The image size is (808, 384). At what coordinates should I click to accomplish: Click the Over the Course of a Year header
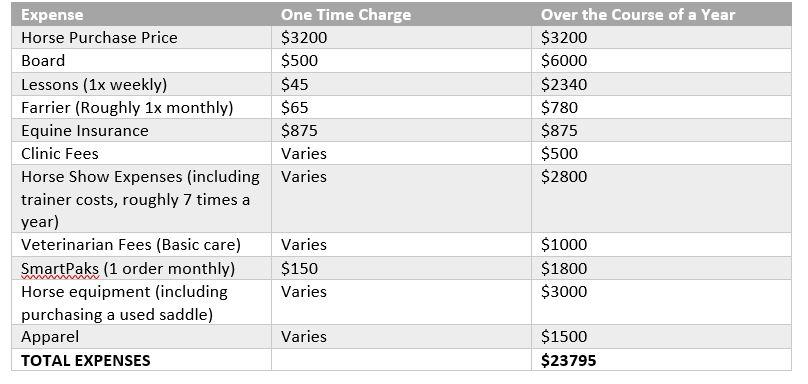pyautogui.click(x=661, y=14)
